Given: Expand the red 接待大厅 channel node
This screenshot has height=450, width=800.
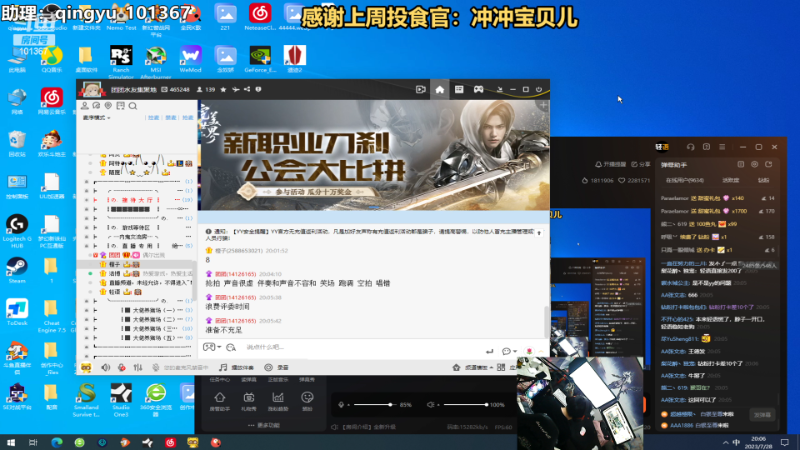Looking at the screenshot, I should tap(95, 200).
